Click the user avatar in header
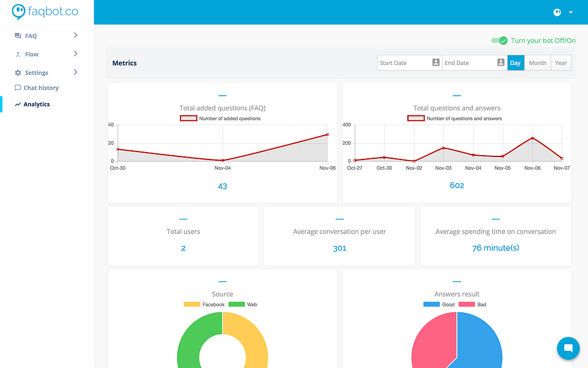This screenshot has width=588, height=368. pos(557,12)
